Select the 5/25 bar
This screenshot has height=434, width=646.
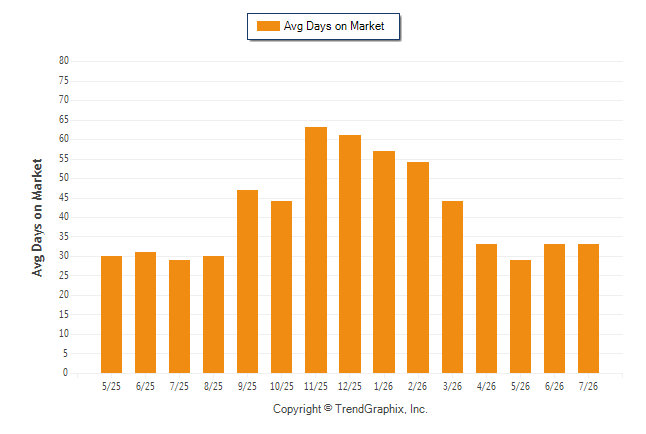point(111,314)
